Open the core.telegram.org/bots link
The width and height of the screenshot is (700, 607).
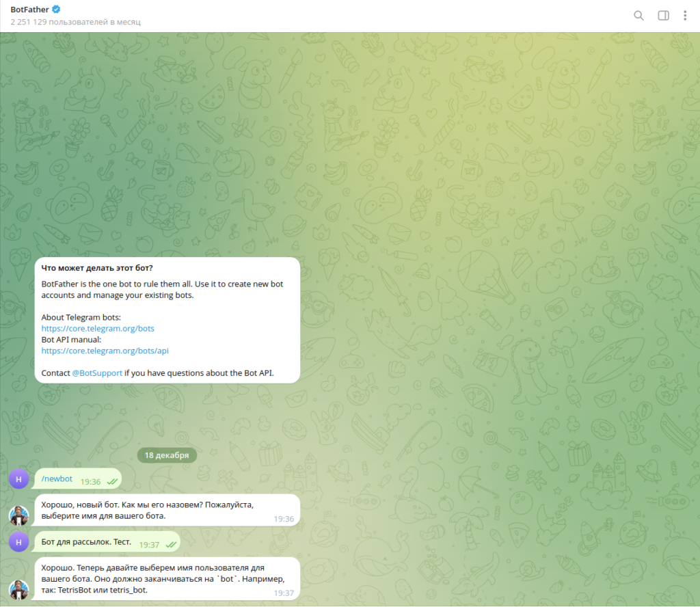(98, 329)
